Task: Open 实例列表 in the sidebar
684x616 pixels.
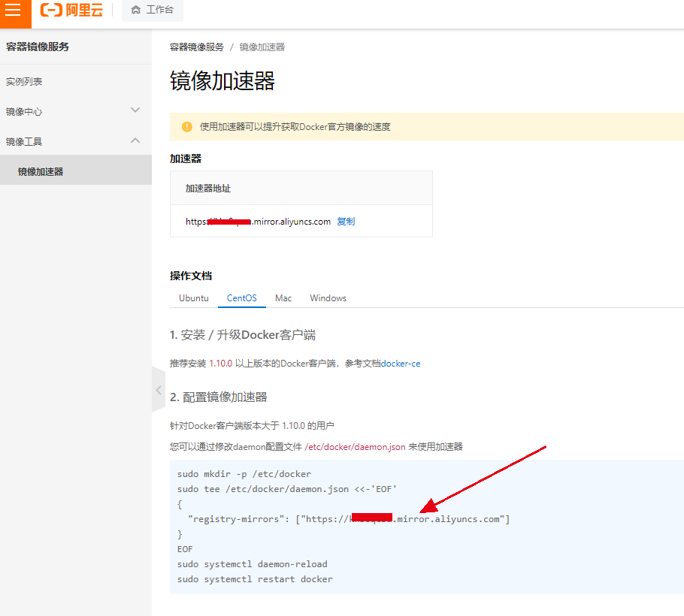Action: point(24,82)
